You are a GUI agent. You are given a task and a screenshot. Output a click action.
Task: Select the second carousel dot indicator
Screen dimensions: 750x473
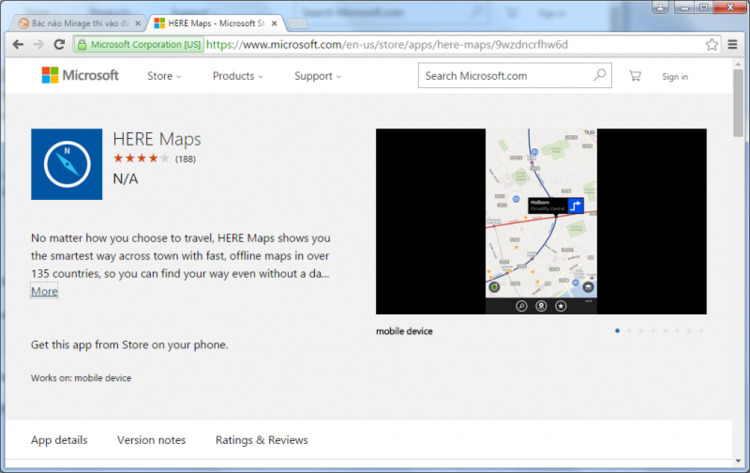629,330
